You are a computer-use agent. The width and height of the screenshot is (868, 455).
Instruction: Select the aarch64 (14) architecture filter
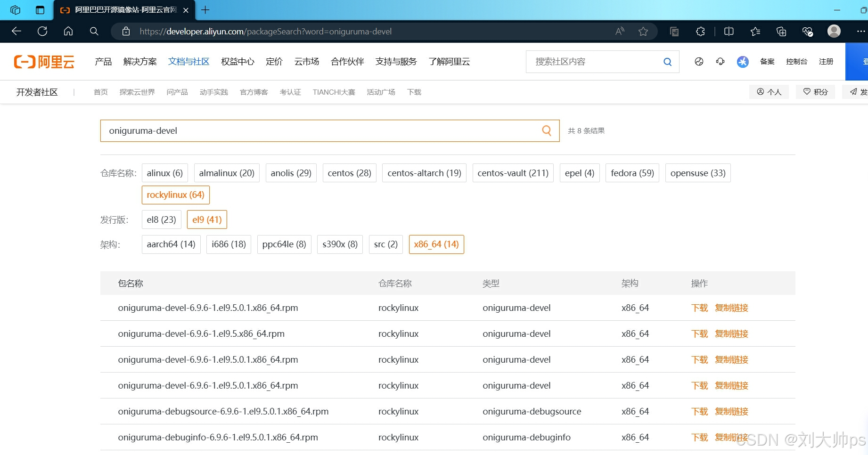pyautogui.click(x=171, y=244)
